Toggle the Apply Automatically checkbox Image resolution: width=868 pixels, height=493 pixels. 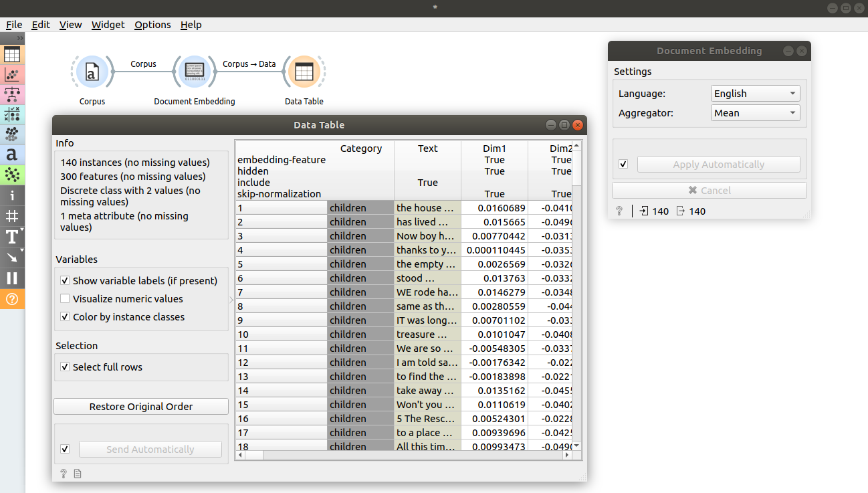click(623, 165)
